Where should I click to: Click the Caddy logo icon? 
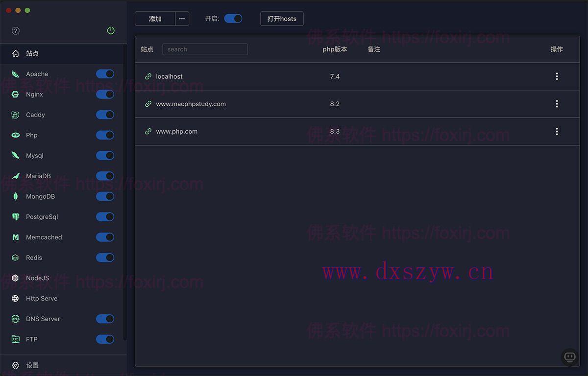16,115
